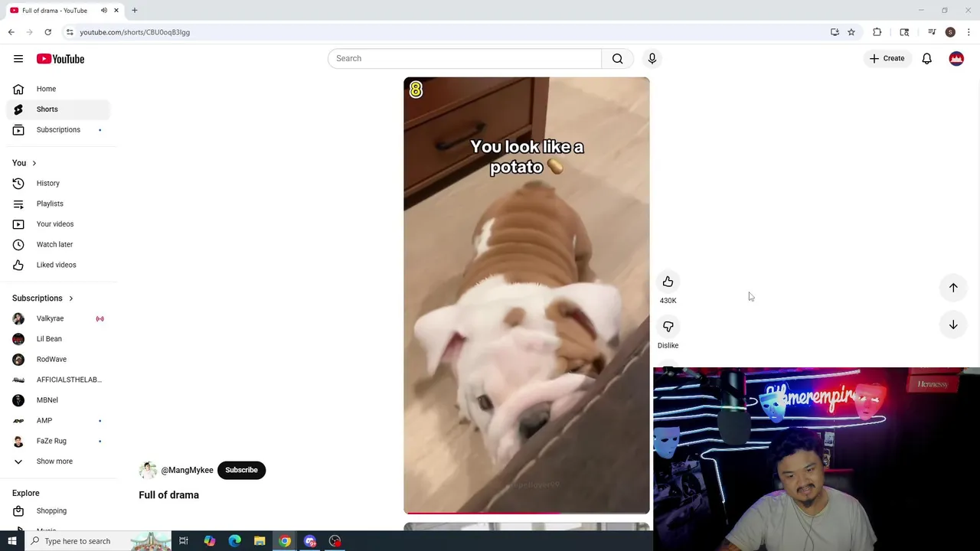
Task: Click the Full of drama title text
Action: click(x=168, y=495)
